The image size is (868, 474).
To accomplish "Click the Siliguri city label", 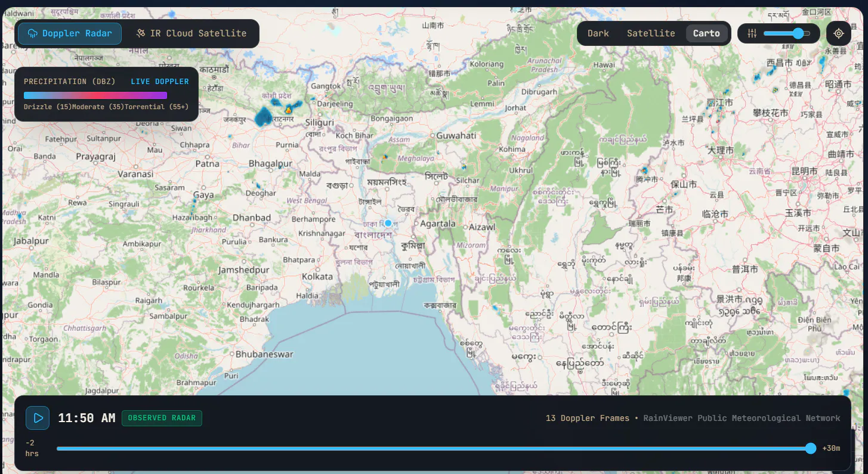I will tap(319, 122).
